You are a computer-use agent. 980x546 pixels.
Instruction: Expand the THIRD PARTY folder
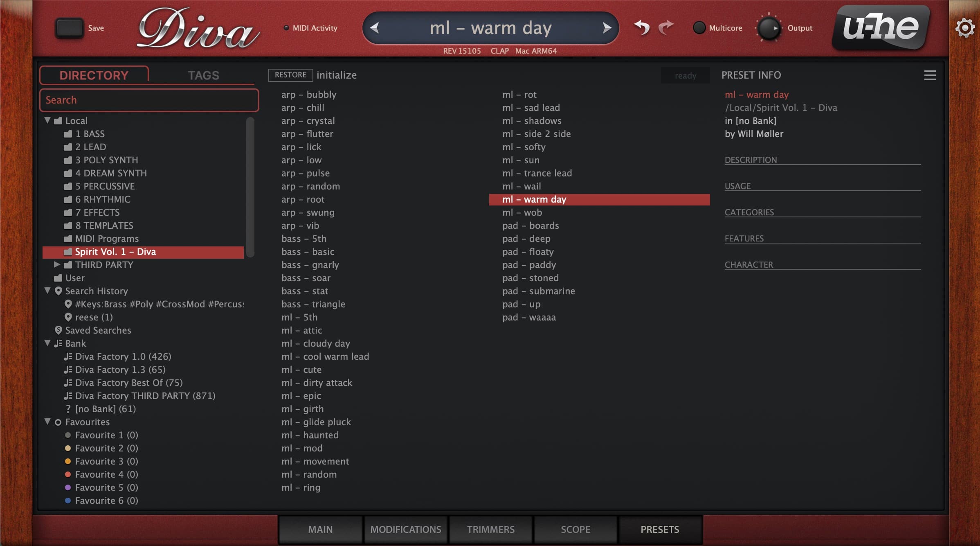pos(57,264)
